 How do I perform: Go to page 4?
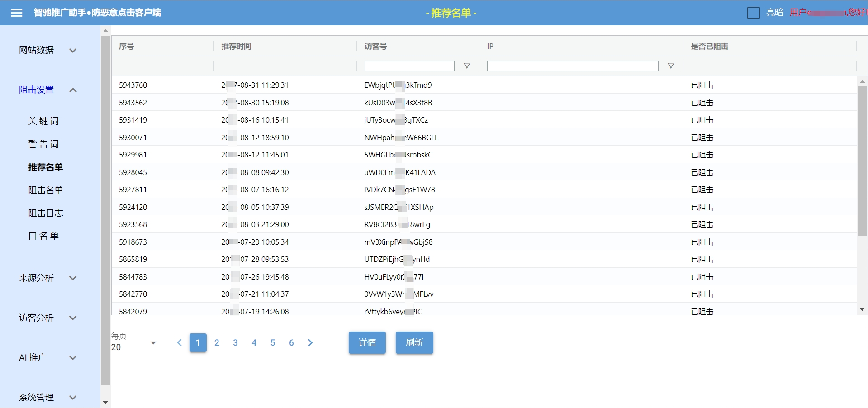(254, 342)
